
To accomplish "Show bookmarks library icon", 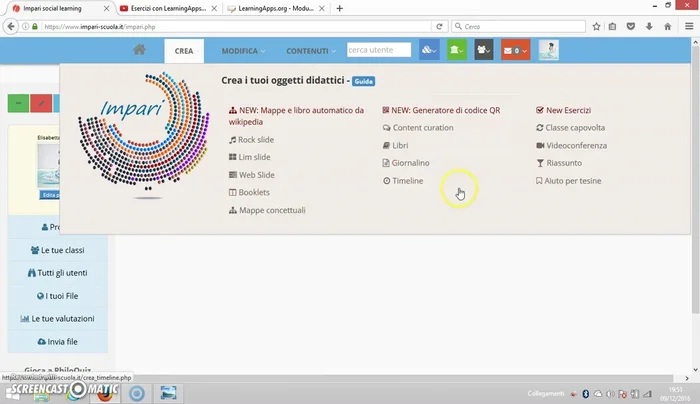I will pos(612,26).
